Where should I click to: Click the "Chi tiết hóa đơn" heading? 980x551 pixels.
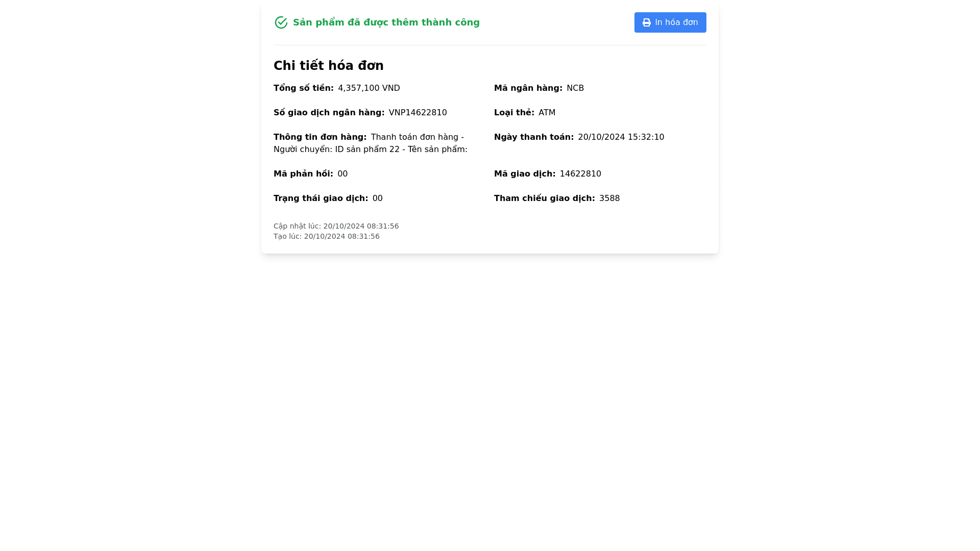329,66
